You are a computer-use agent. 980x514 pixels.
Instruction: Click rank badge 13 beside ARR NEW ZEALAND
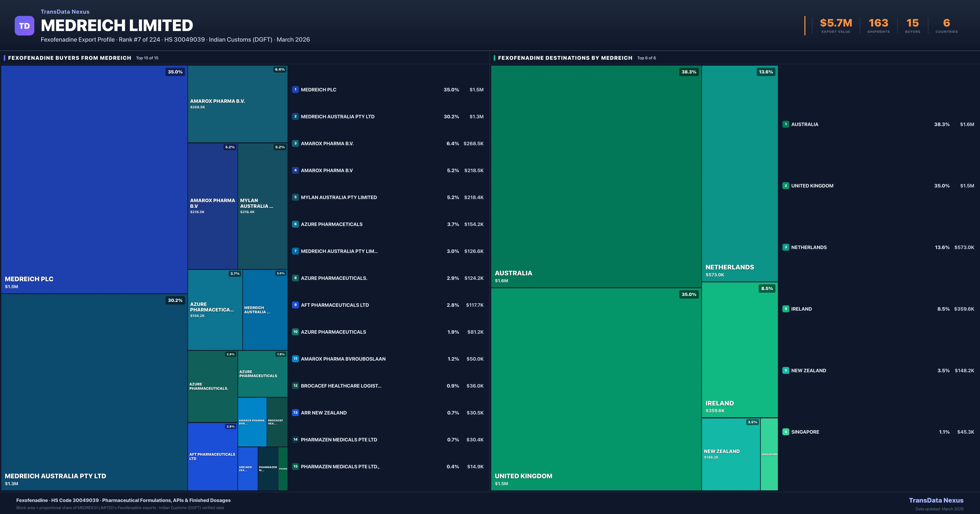click(x=295, y=412)
